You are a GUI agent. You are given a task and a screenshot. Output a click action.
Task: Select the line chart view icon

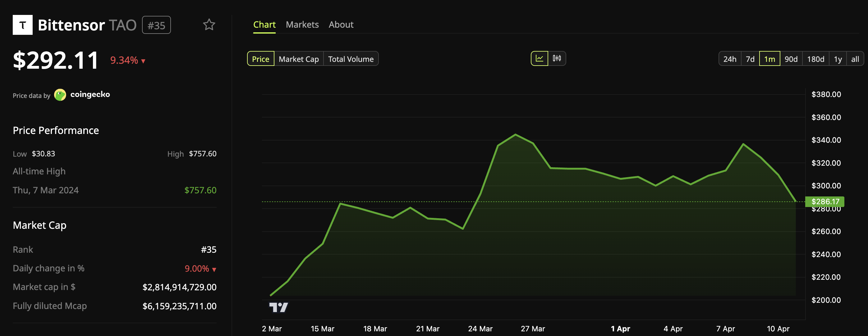(x=540, y=58)
